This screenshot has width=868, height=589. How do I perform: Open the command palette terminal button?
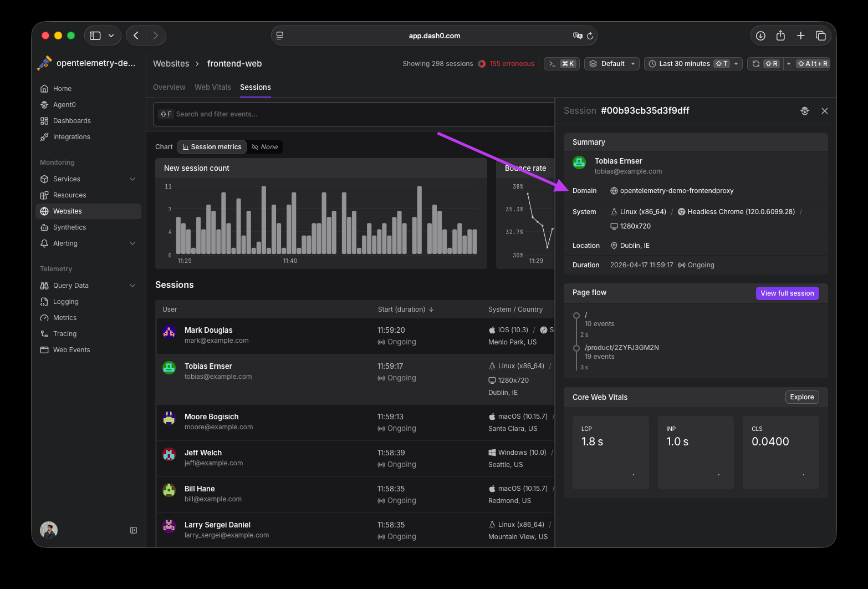coord(561,64)
